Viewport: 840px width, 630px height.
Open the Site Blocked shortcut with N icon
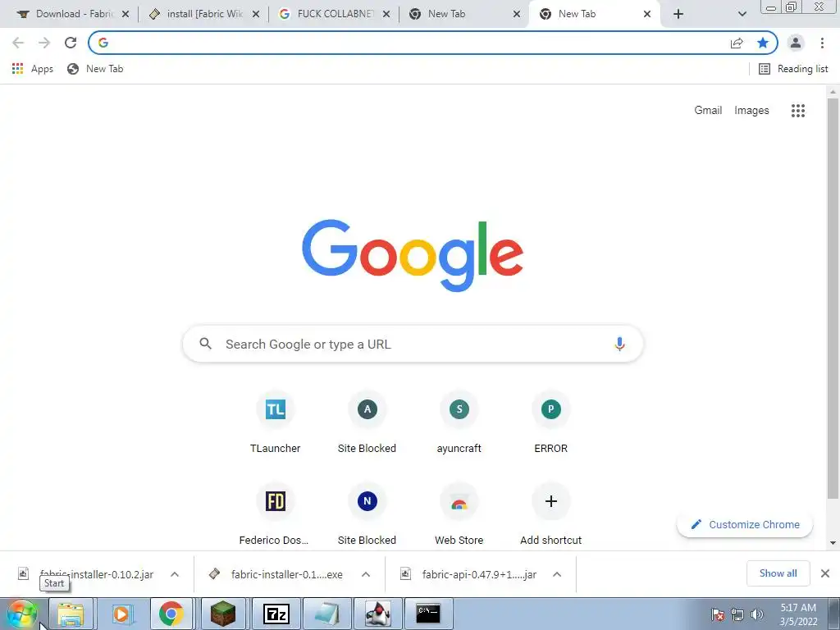pyautogui.click(x=367, y=514)
